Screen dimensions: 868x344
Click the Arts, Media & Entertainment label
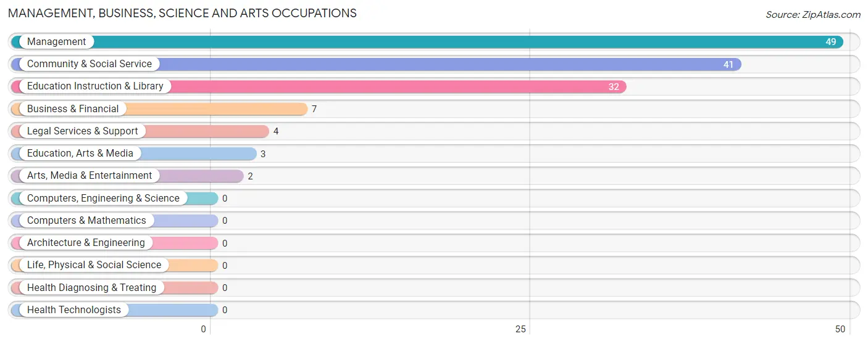90,176
